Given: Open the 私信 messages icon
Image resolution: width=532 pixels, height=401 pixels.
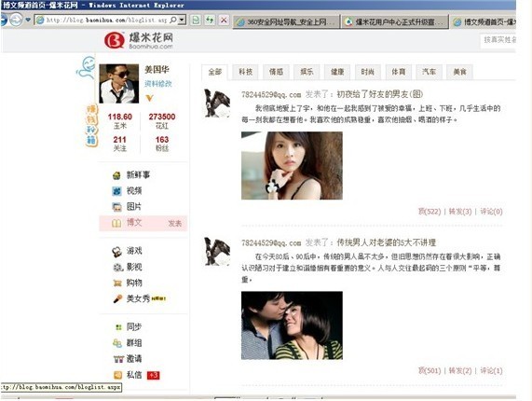Looking at the screenshot, I should pyautogui.click(x=117, y=375).
